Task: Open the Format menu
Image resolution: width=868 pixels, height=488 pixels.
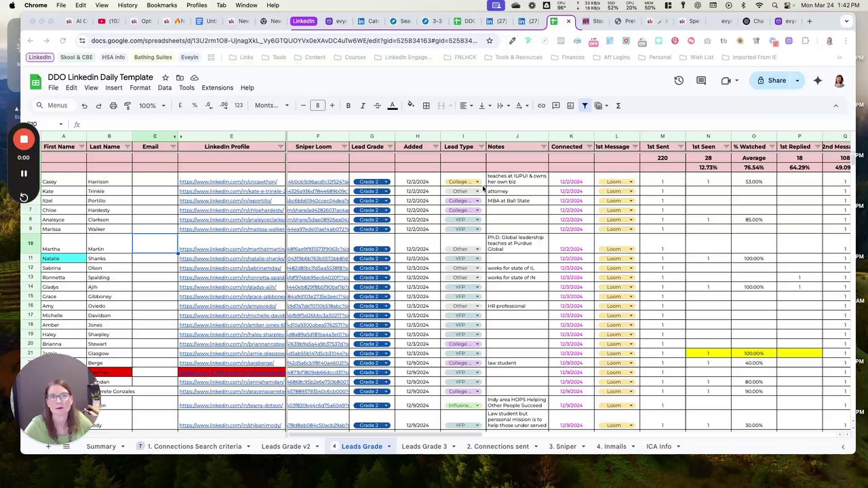Action: [140, 87]
